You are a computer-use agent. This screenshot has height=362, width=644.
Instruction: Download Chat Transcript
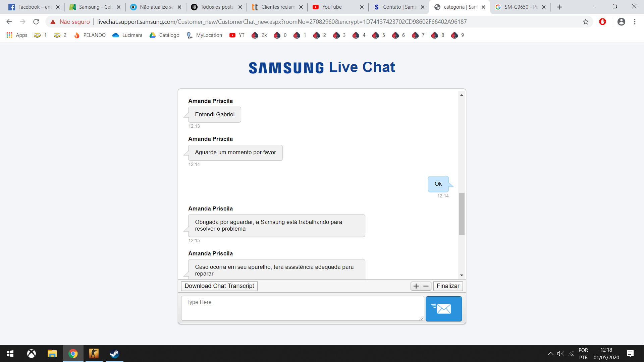click(219, 286)
